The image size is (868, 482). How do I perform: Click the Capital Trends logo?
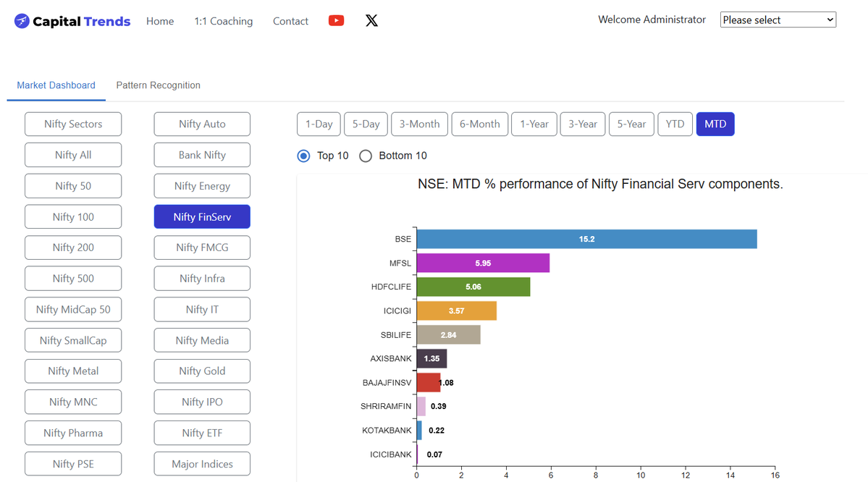[x=72, y=21]
